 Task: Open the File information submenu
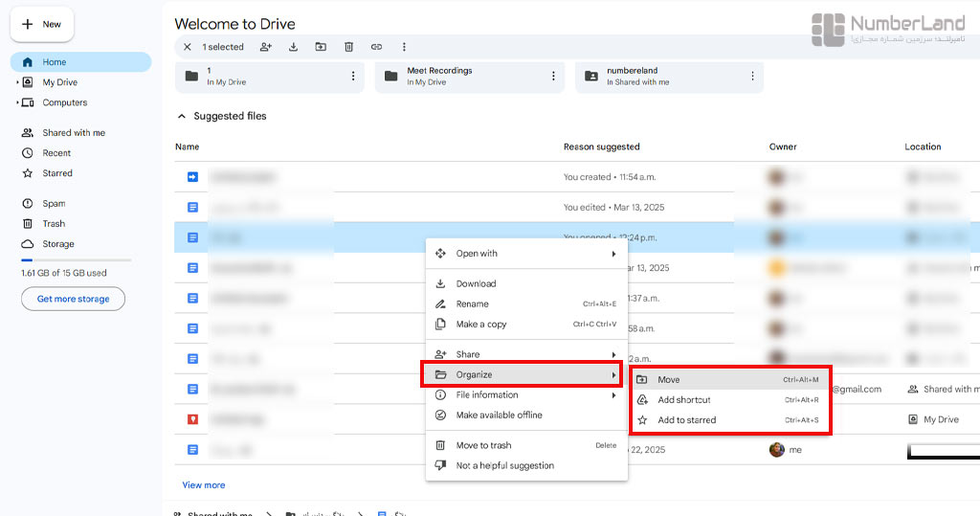pos(526,394)
